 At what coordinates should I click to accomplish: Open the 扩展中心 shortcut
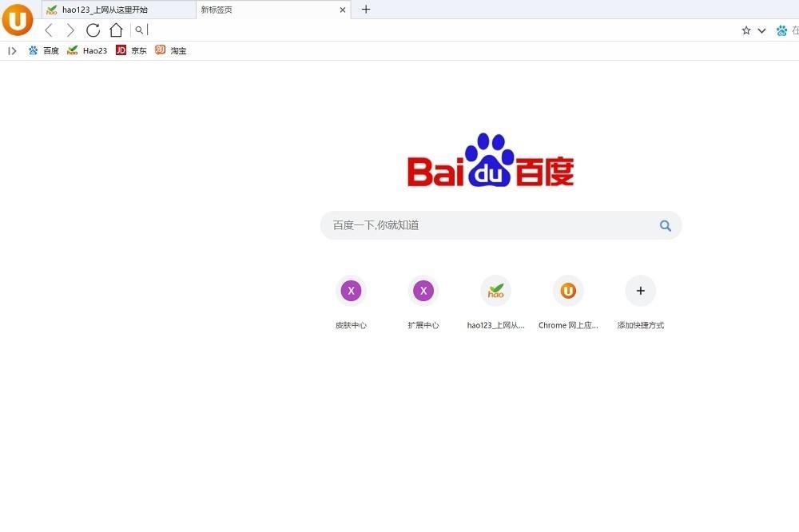(x=423, y=303)
